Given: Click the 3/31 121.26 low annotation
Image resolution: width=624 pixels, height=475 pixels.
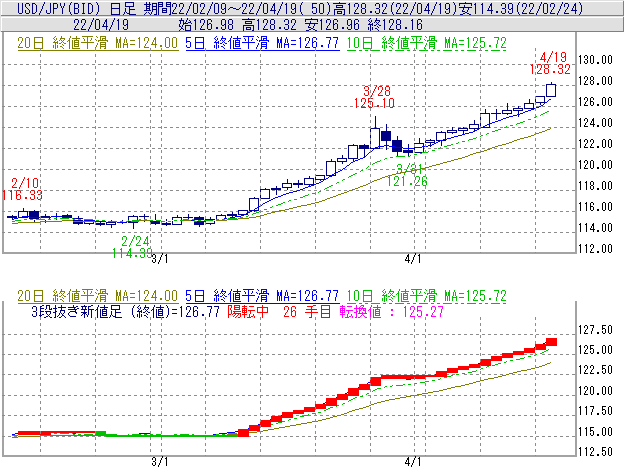Looking at the screenshot, I should coord(408,175).
